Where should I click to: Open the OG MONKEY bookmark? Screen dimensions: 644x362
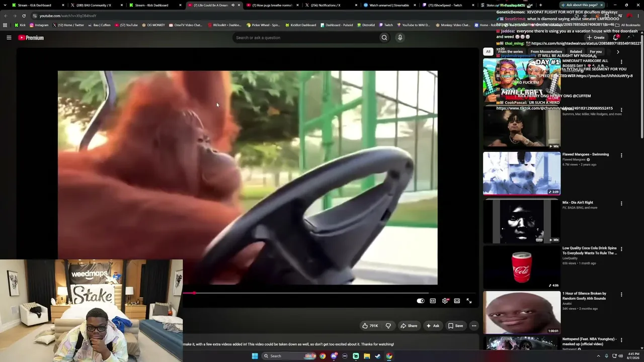click(x=154, y=25)
